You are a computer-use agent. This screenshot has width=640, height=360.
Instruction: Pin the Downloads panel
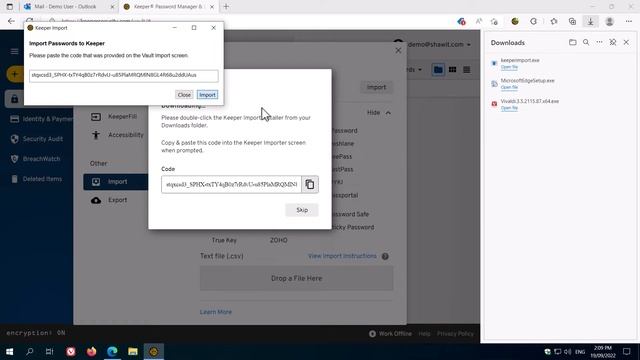[613, 42]
